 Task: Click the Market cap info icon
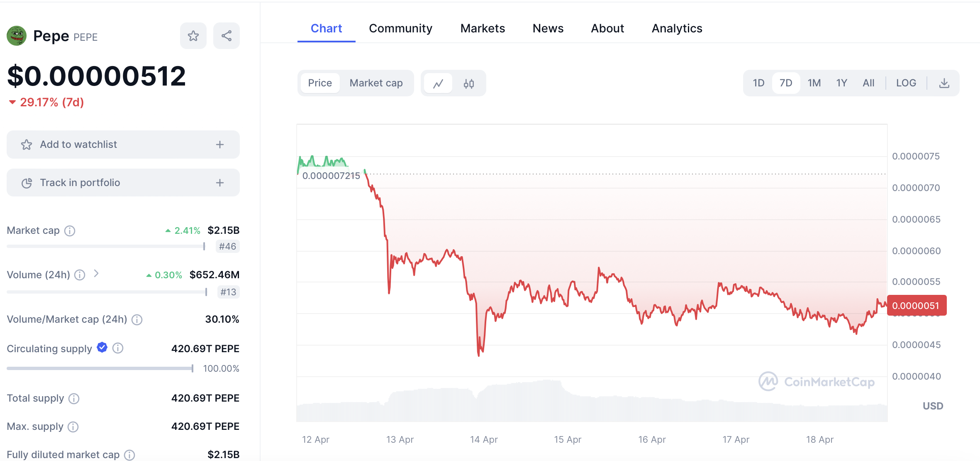[70, 231]
